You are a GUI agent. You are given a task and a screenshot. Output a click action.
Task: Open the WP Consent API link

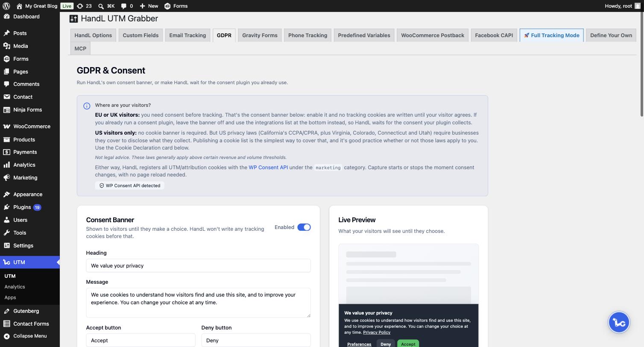click(268, 168)
